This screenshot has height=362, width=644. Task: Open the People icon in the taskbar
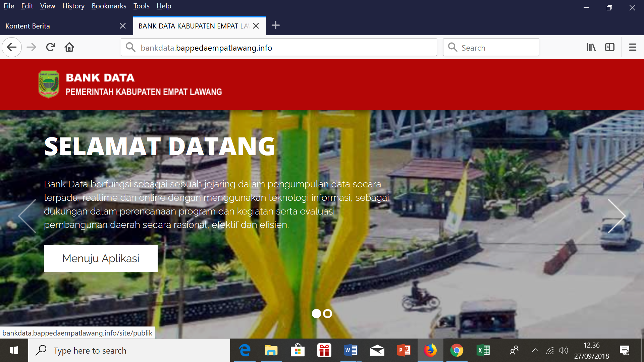pos(514,351)
